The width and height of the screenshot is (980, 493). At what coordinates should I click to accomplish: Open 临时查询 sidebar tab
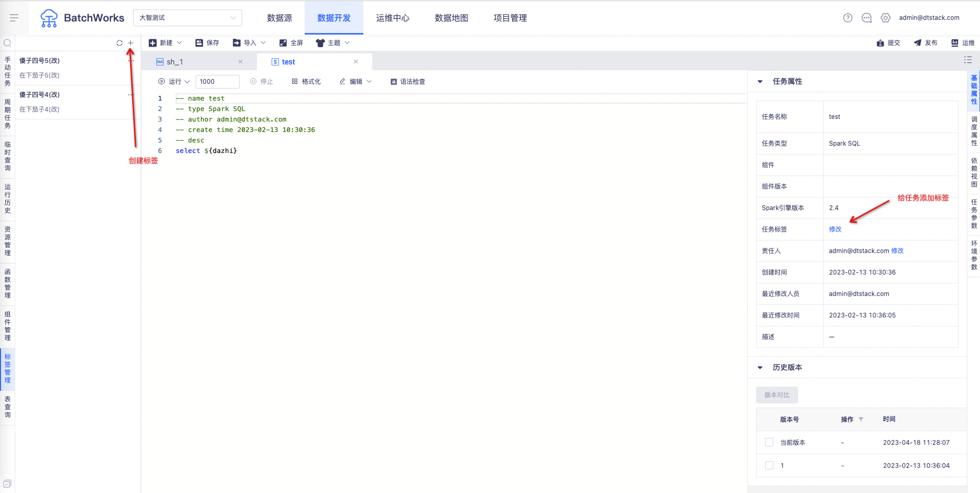click(x=7, y=156)
